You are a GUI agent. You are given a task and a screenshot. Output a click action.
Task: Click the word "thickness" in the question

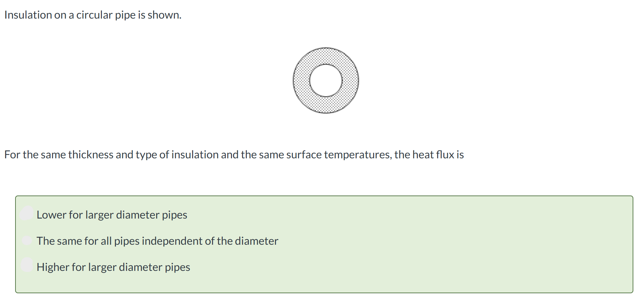(91, 155)
